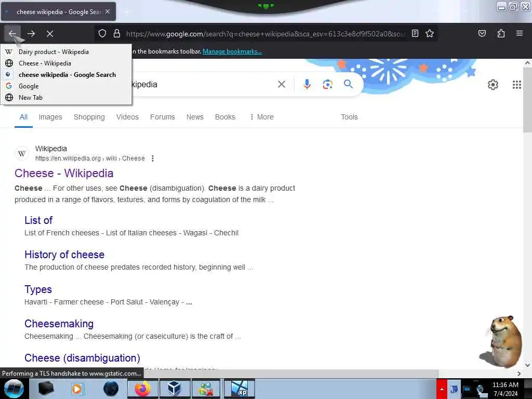
Task: Clear the Google search box text
Action: click(281, 84)
